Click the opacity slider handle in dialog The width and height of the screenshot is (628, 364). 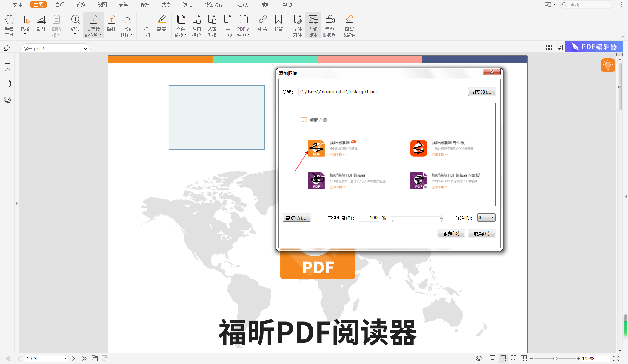coord(441,217)
